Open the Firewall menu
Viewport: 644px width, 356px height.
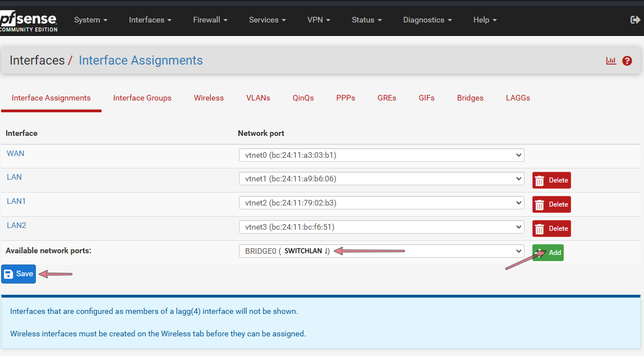(x=210, y=20)
